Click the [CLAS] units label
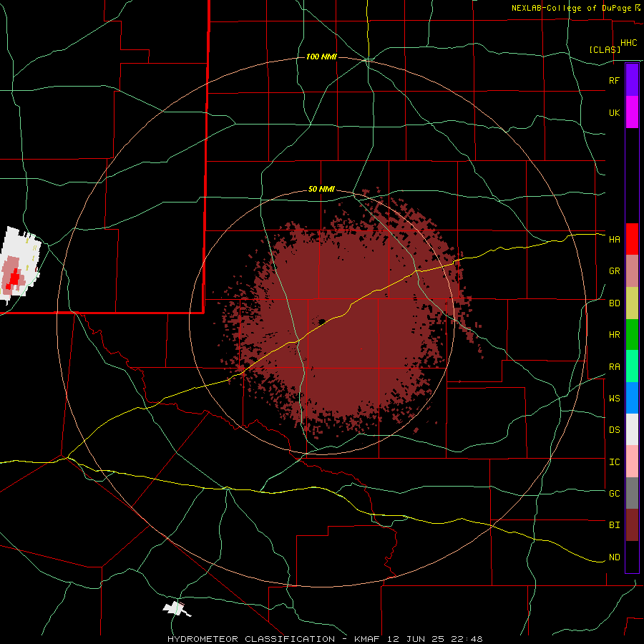 [x=605, y=49]
